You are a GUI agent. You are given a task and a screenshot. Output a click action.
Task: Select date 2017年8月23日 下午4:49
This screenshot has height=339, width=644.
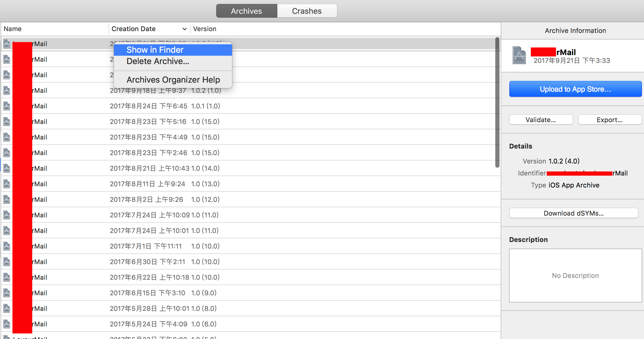[148, 137]
